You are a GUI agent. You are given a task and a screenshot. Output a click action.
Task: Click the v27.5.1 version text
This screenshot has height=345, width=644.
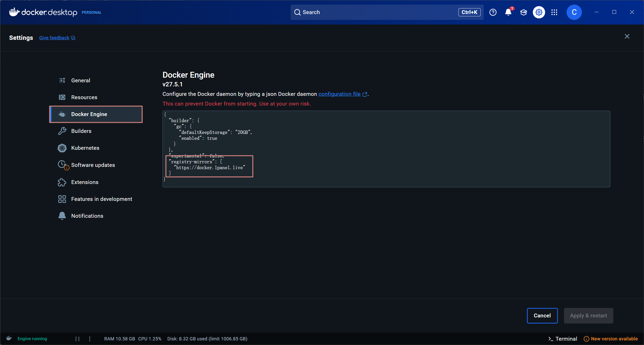172,84
